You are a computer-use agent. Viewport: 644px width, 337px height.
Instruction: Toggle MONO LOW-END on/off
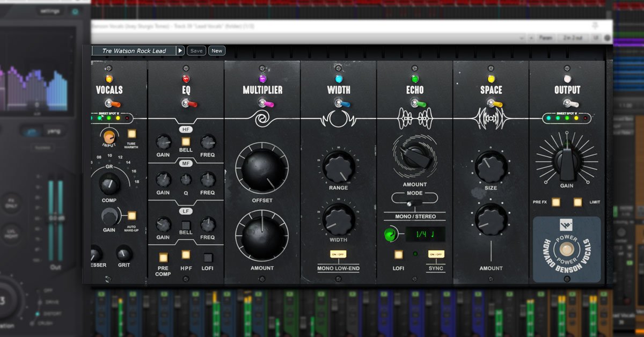click(338, 254)
